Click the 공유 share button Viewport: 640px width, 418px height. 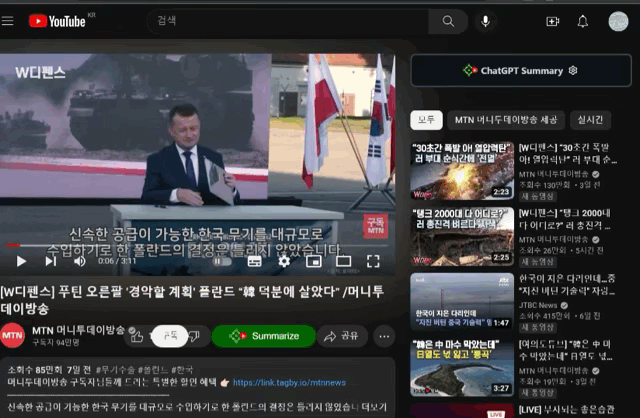tap(342, 336)
